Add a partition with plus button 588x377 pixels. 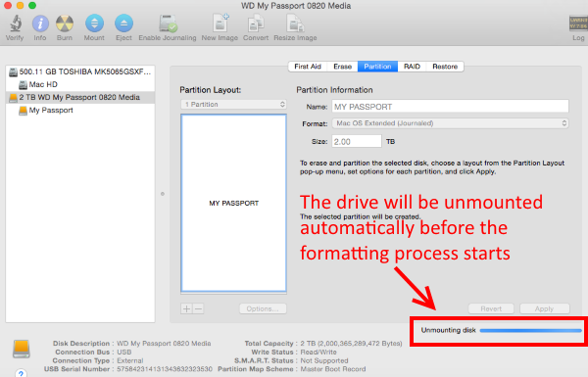coord(186,308)
